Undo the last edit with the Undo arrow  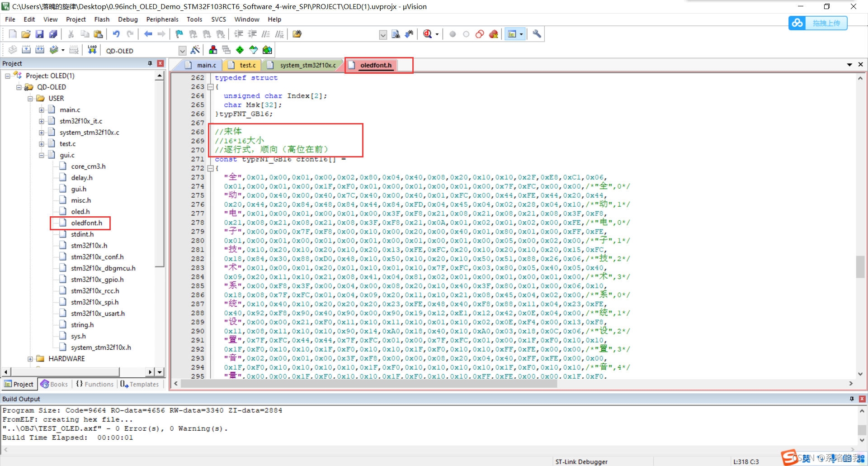point(116,34)
